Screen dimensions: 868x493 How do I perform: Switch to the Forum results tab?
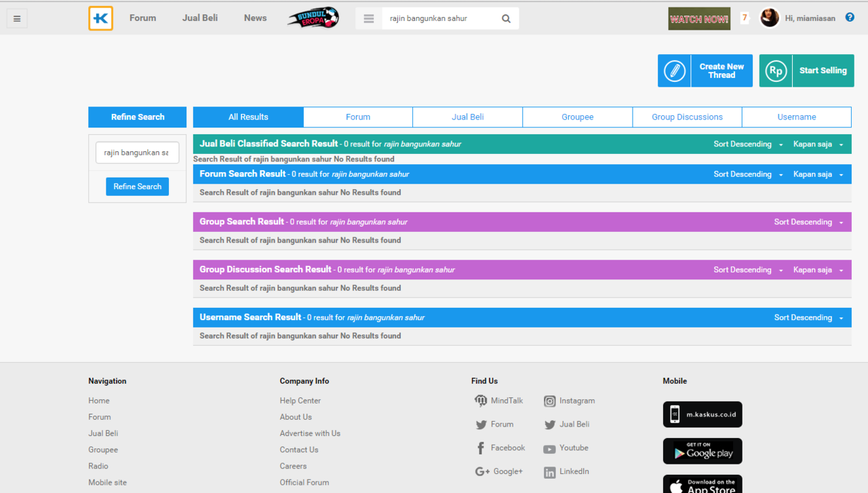[358, 117]
